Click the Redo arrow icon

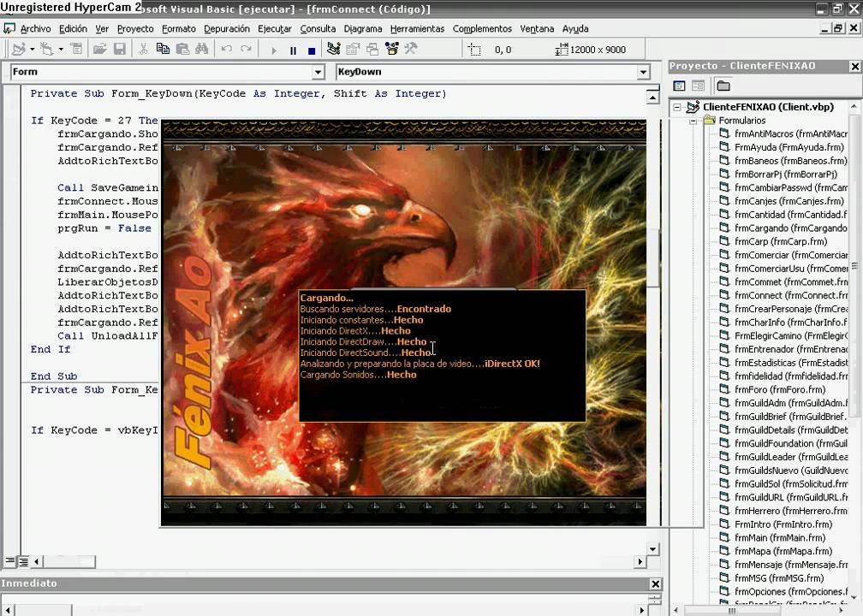point(246,50)
